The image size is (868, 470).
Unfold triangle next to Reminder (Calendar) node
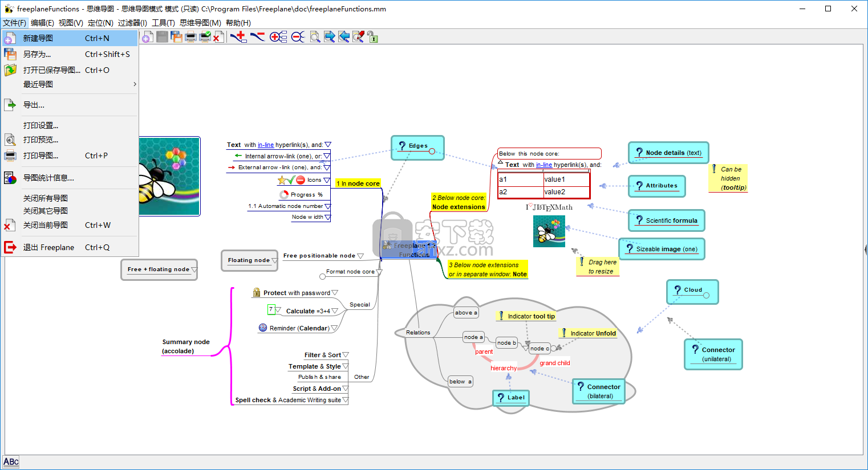(x=334, y=328)
